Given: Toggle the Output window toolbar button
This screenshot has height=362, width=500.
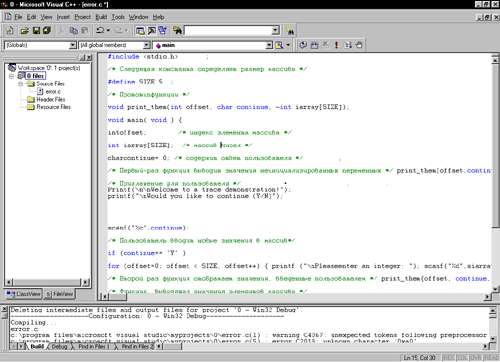Looking at the screenshot, I should point(152,31).
